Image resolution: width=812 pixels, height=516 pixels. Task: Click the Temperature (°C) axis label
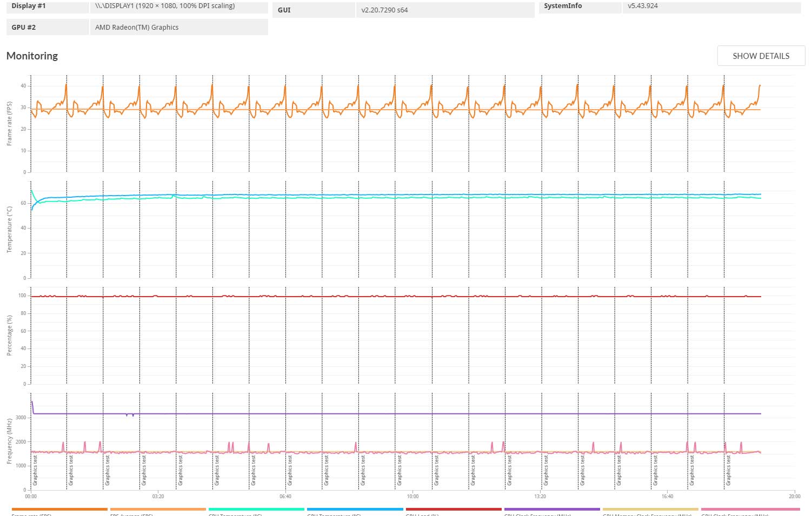pyautogui.click(x=9, y=230)
